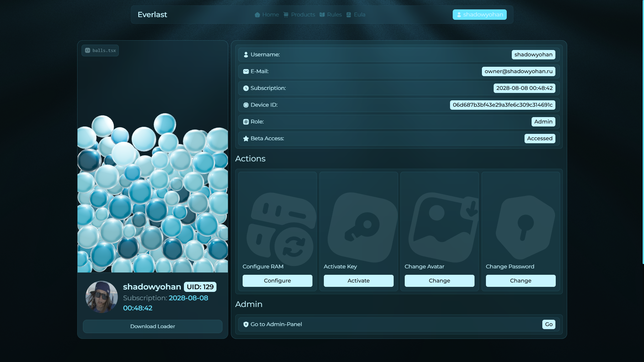Click Change button under Change Avatar
Image resolution: width=644 pixels, height=362 pixels.
(x=439, y=281)
